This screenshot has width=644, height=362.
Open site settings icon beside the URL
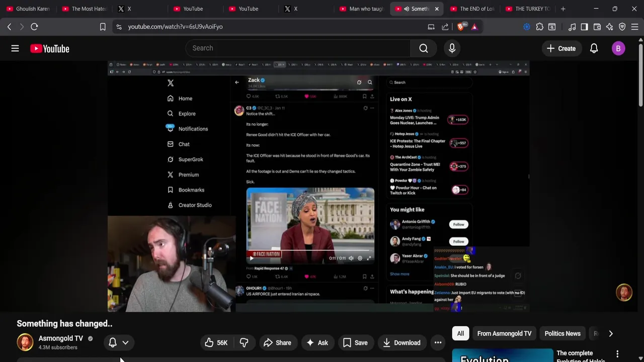tap(119, 27)
